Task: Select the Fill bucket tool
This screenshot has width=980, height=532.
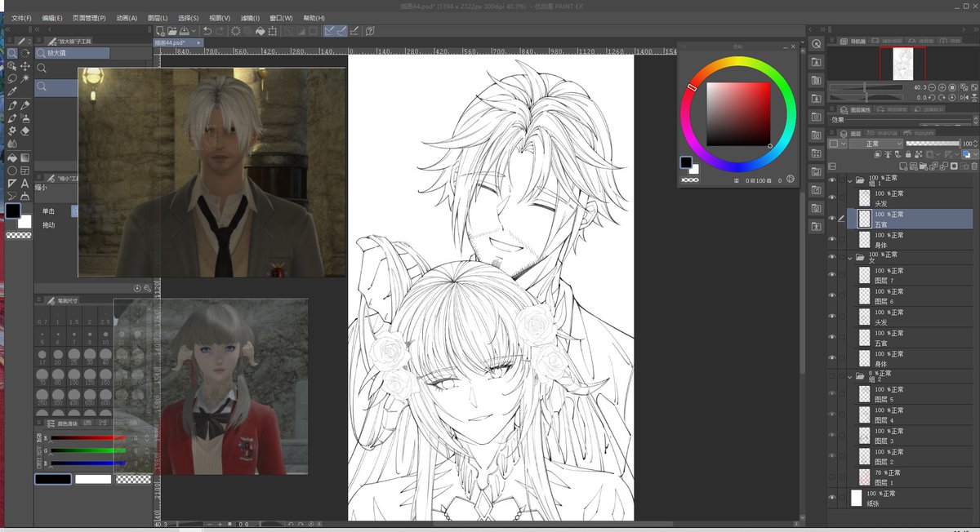Action: [x=12, y=157]
